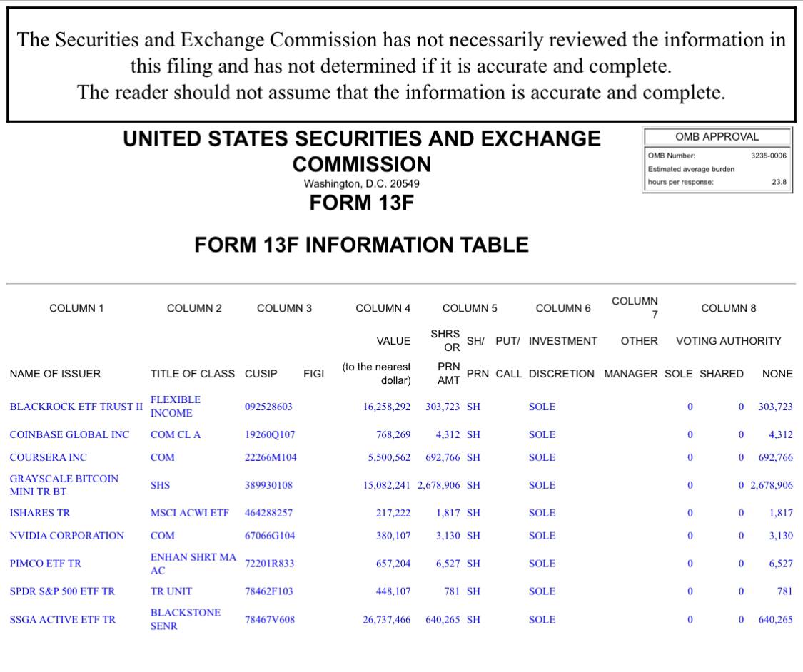Click Grayscale's value of 15,082,241
This screenshot has width=803, height=672.
coord(386,485)
